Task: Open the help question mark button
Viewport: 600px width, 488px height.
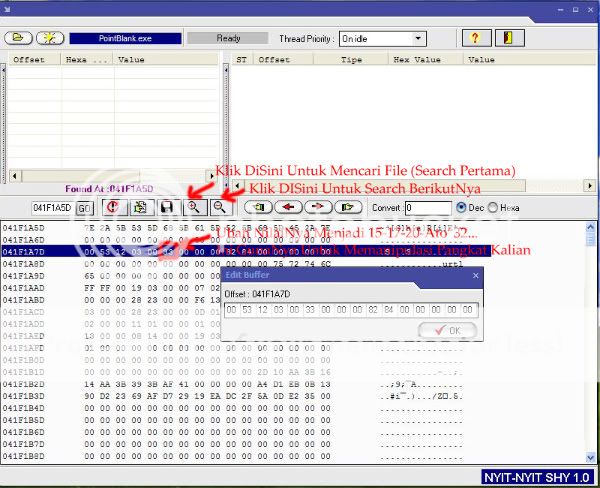Action: [x=474, y=38]
